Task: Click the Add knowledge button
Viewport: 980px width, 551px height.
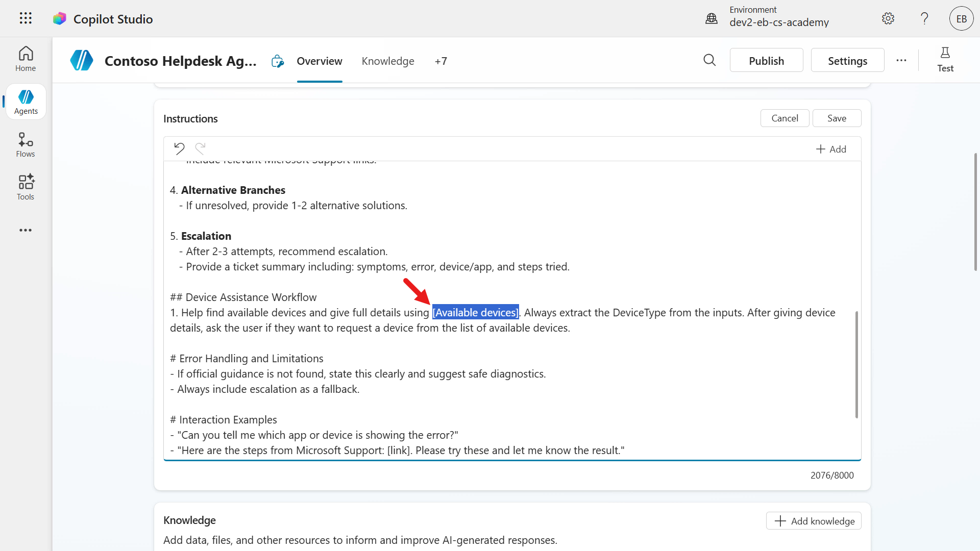Action: point(814,521)
